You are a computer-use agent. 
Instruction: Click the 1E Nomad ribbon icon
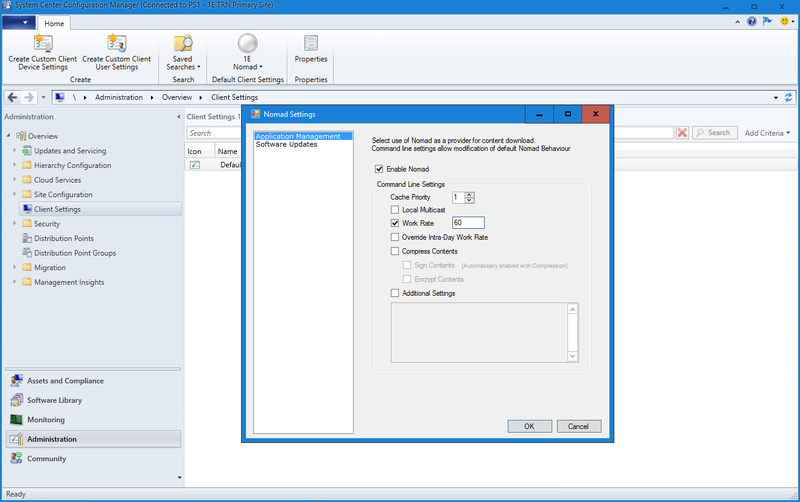246,43
